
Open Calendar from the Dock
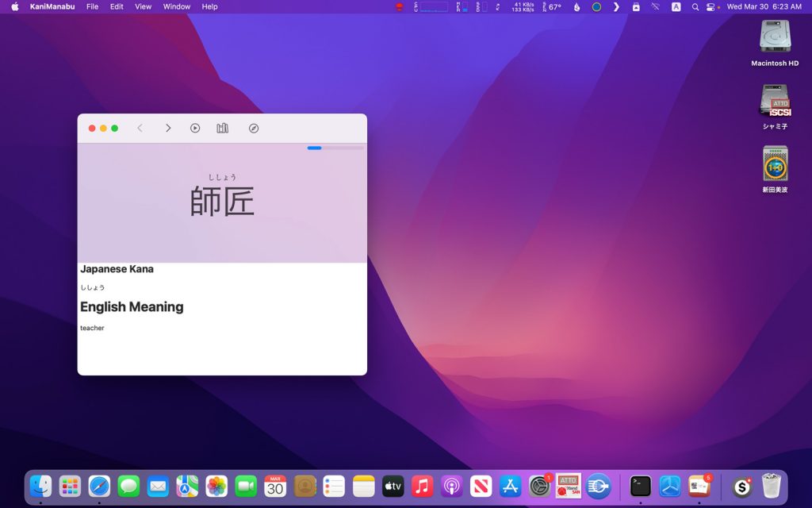tap(275, 487)
